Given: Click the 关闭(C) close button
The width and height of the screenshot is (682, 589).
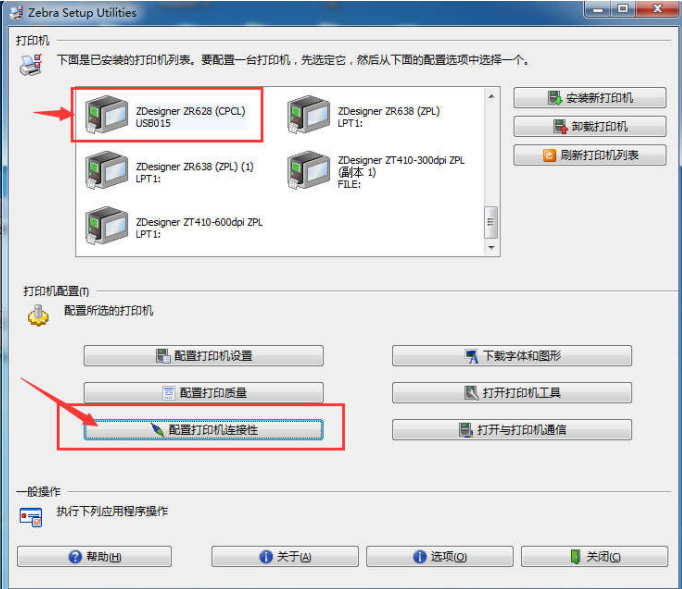Looking at the screenshot, I should [595, 556].
